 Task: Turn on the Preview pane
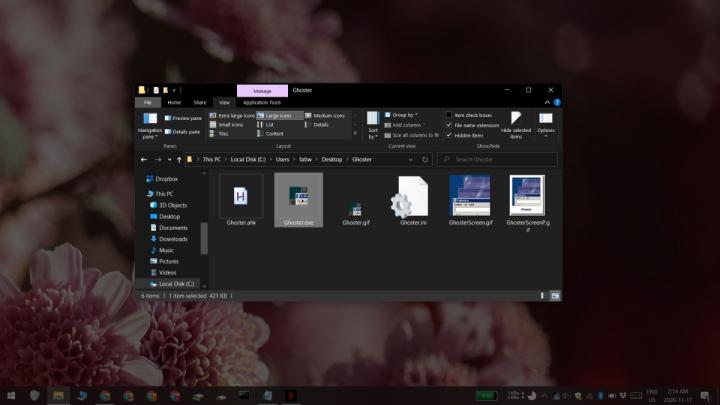click(184, 118)
